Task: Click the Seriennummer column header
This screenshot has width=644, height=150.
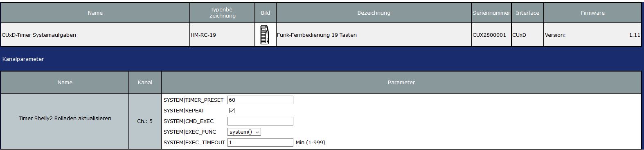Action: pyautogui.click(x=491, y=13)
